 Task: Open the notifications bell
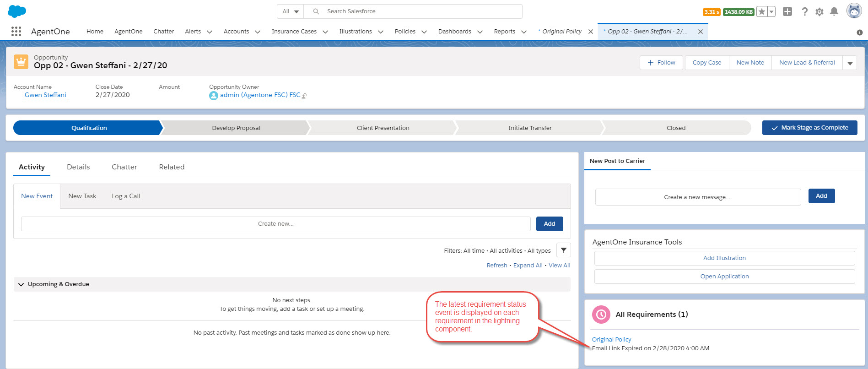[x=834, y=11]
